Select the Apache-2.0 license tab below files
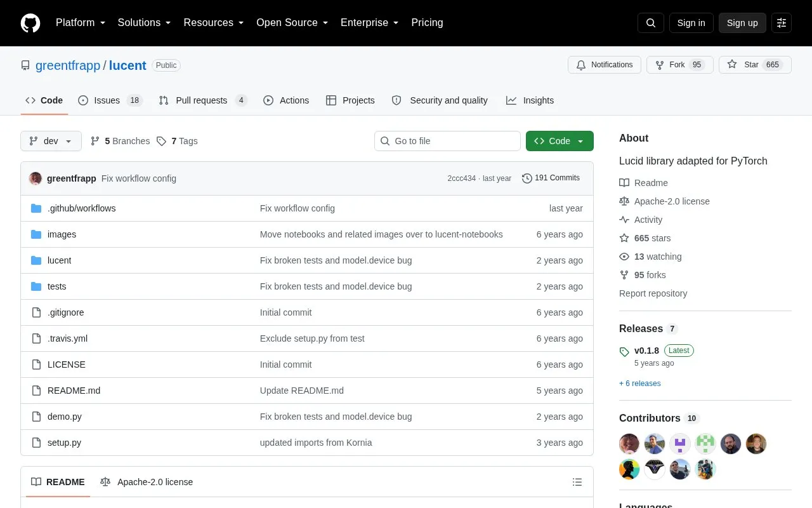The image size is (812, 508). [x=147, y=482]
